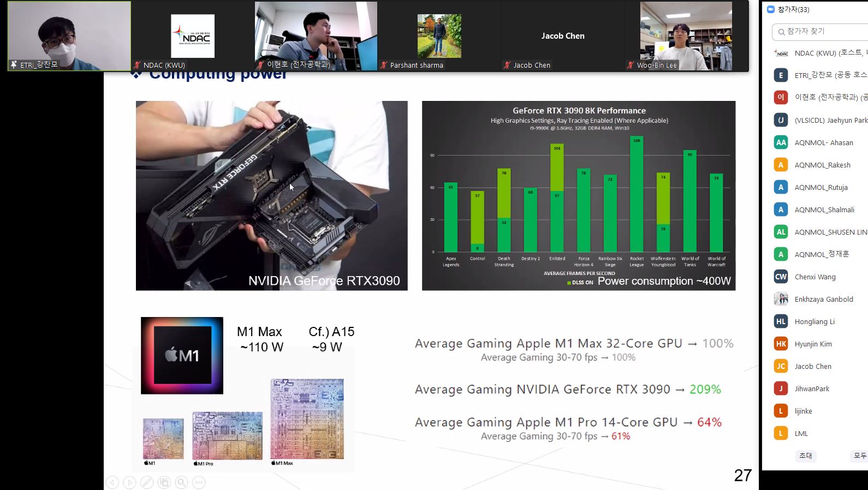Image resolution: width=868 pixels, height=490 pixels.
Task: Click muted mic icon on Jacob Chen tile
Action: click(x=507, y=65)
